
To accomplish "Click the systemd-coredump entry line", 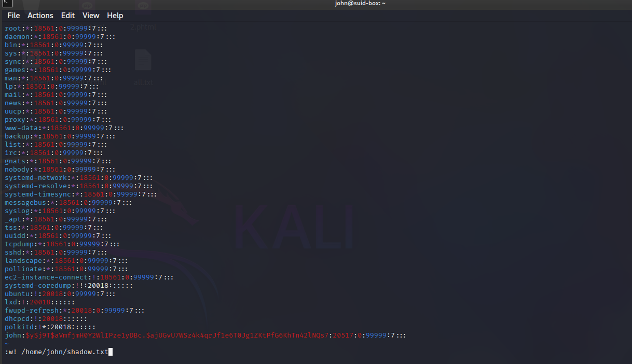I will [x=69, y=286].
